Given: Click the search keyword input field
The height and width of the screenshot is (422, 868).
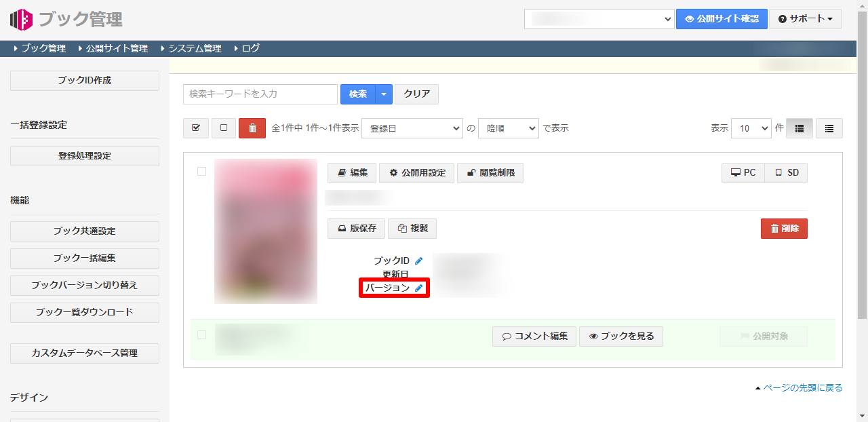Looking at the screenshot, I should (x=260, y=94).
